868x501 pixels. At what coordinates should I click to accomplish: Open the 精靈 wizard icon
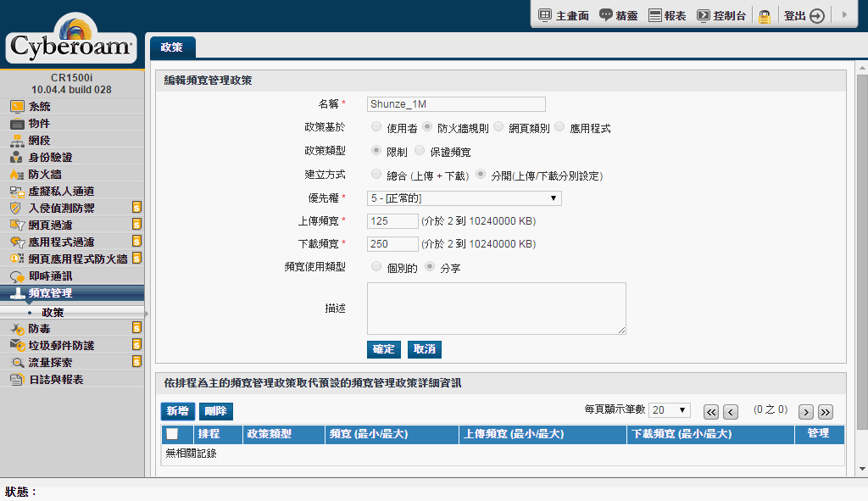[606, 15]
